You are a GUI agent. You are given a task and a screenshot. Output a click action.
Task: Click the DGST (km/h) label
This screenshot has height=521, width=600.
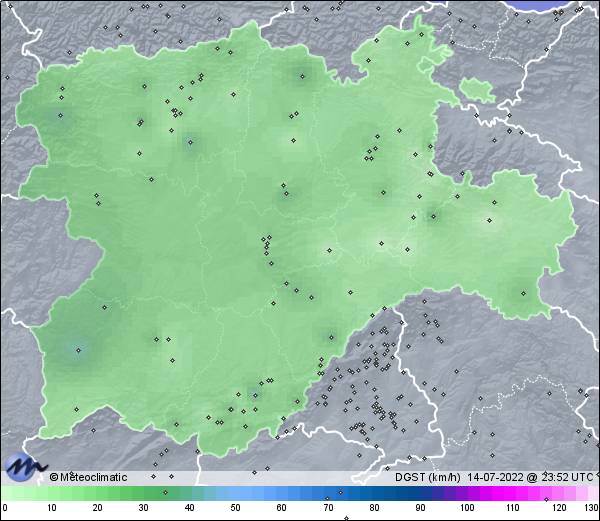click(x=428, y=477)
